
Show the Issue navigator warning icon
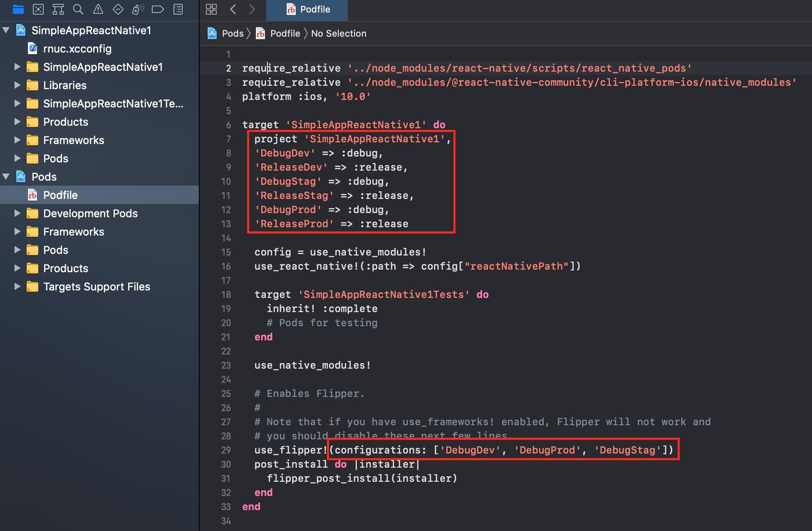pyautogui.click(x=98, y=9)
